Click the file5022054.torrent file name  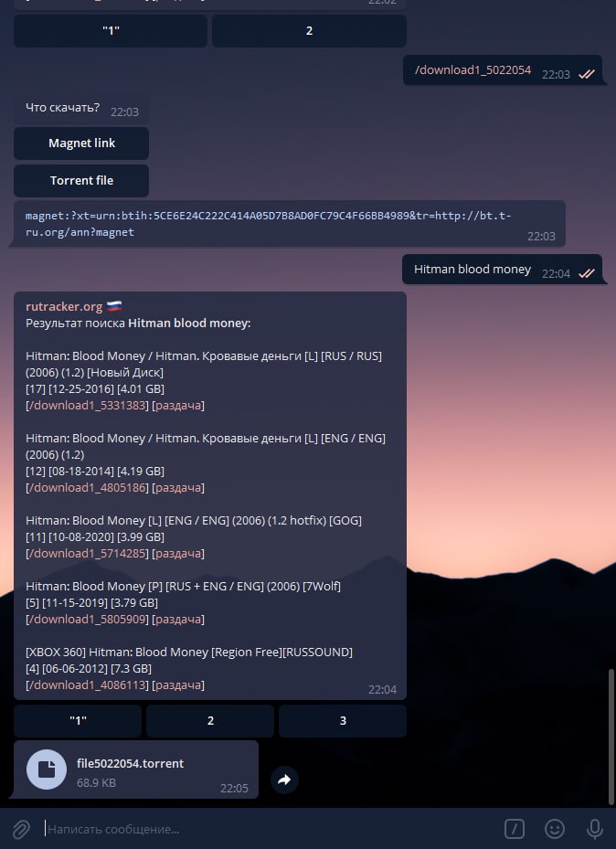[130, 763]
